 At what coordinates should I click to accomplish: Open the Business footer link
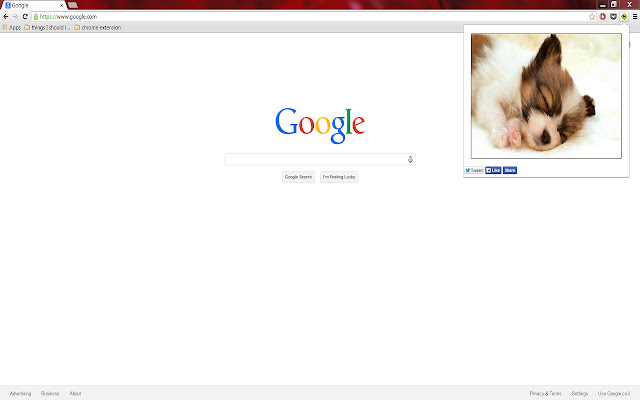[50, 393]
